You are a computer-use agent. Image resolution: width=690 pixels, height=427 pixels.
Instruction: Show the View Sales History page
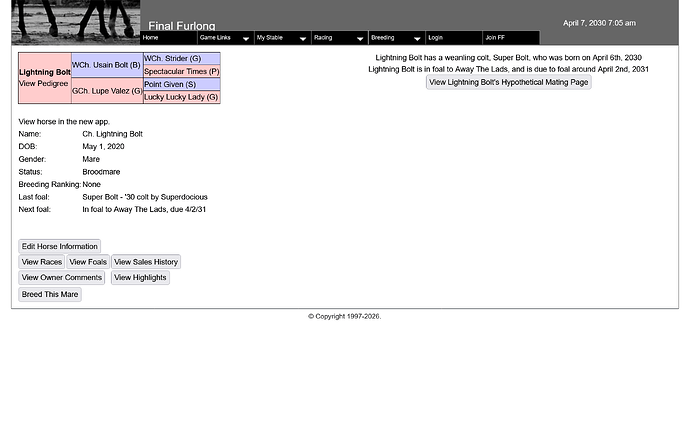(146, 262)
